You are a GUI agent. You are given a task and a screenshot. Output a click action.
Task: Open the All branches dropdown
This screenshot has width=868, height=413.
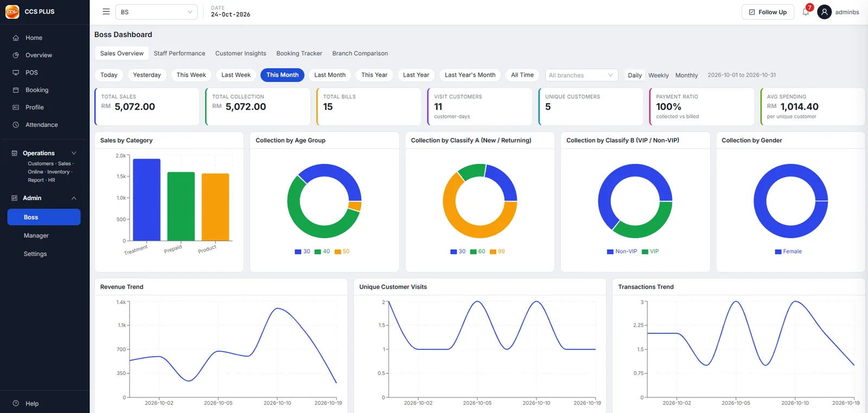[x=581, y=75]
